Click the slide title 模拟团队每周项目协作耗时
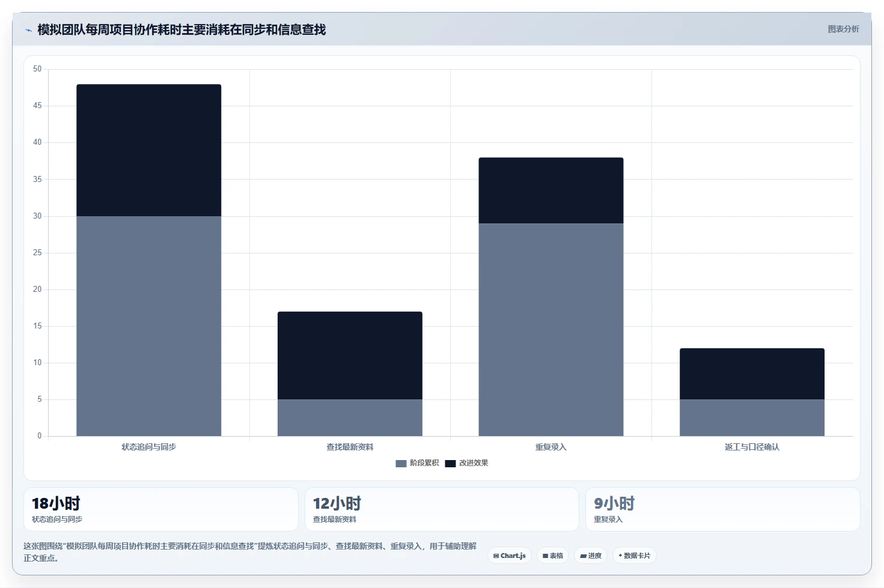Viewport: 884px width, 588px height. 181,29
